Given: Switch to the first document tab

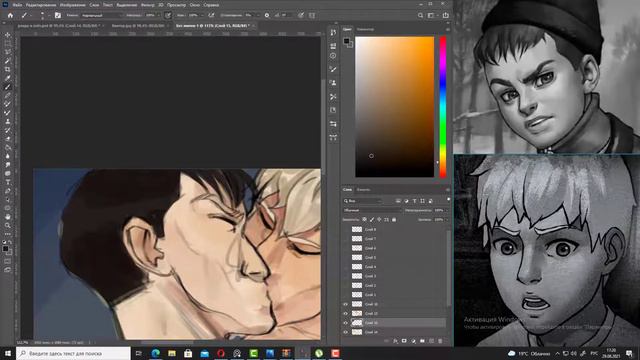Looking at the screenshot, I should click(60, 25).
